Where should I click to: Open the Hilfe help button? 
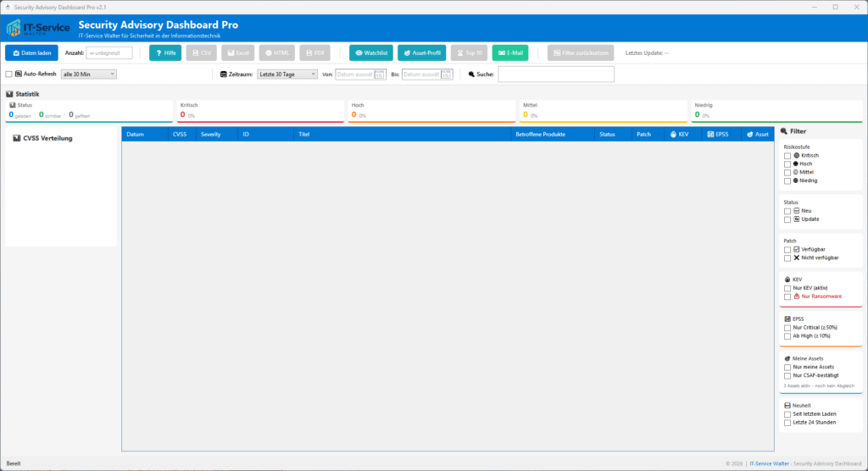165,53
